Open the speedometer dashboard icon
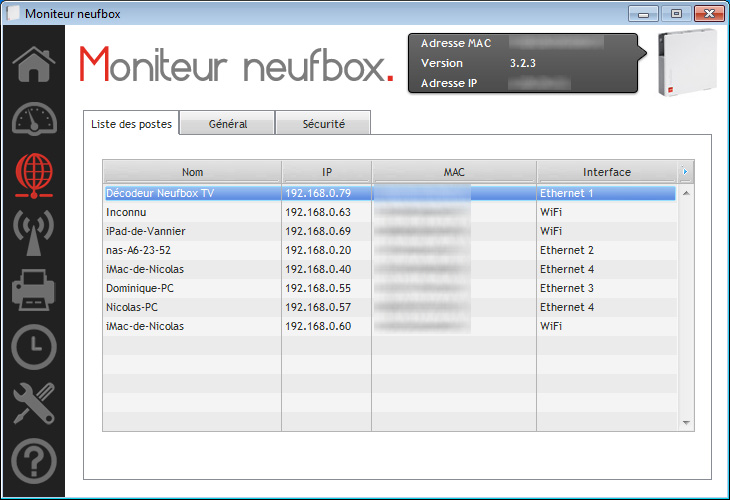 point(33,120)
